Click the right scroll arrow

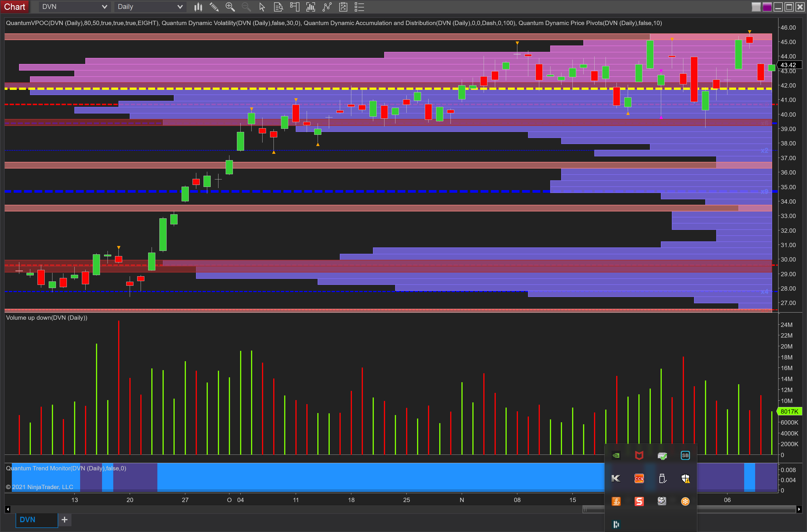click(x=799, y=509)
